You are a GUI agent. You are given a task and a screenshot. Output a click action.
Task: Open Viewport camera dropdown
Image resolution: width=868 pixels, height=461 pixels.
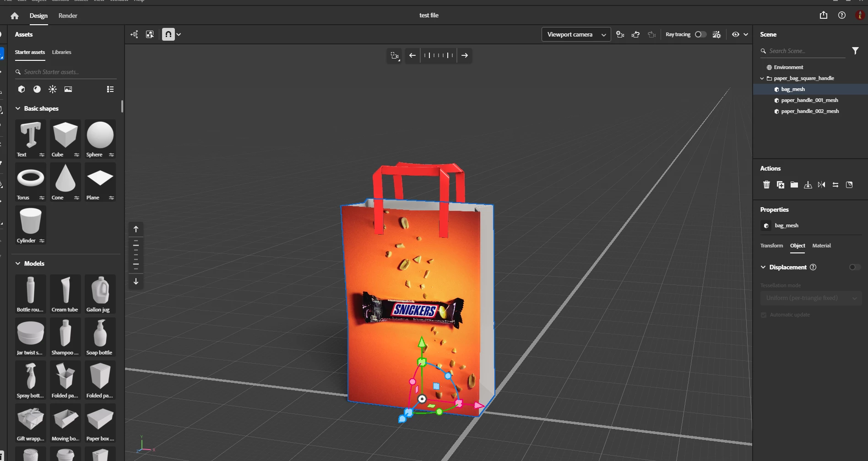pos(576,34)
